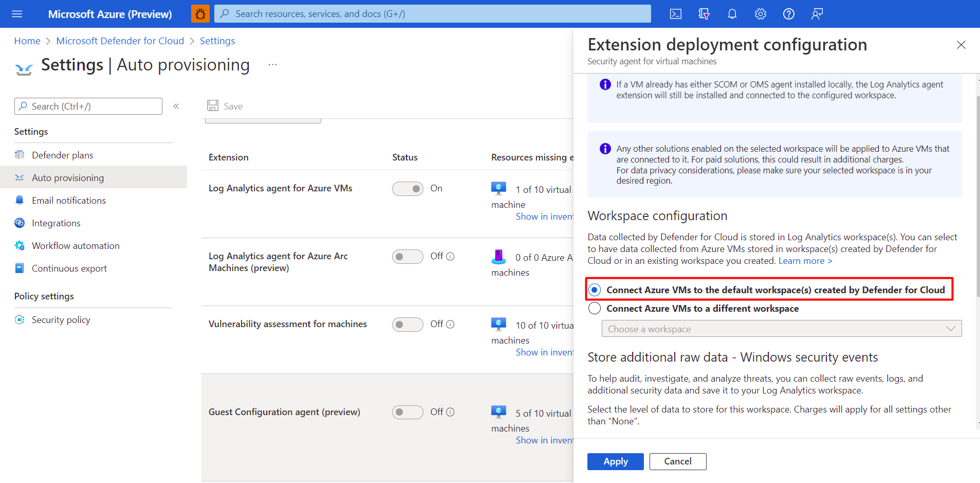
Task: Click Cancel button
Action: 678,461
